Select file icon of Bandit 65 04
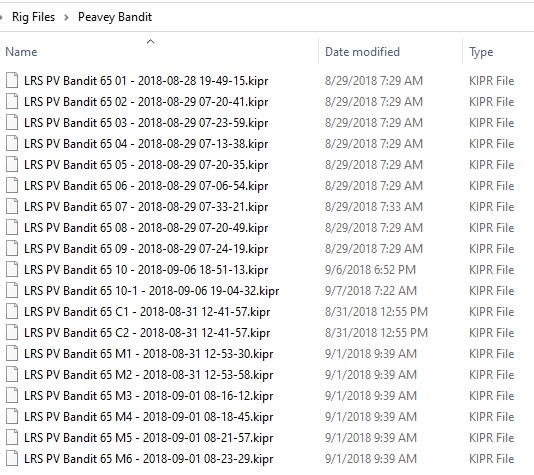Viewport: 534px width, 475px height. tap(12, 144)
